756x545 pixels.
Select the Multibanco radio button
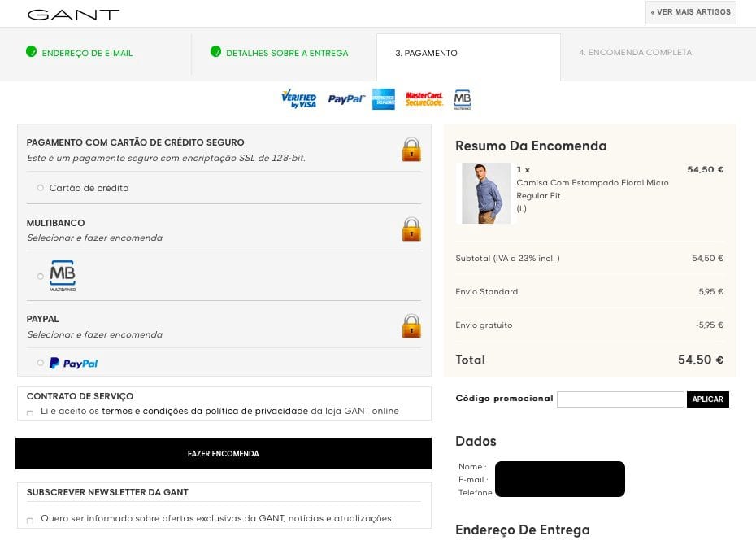pos(41,277)
